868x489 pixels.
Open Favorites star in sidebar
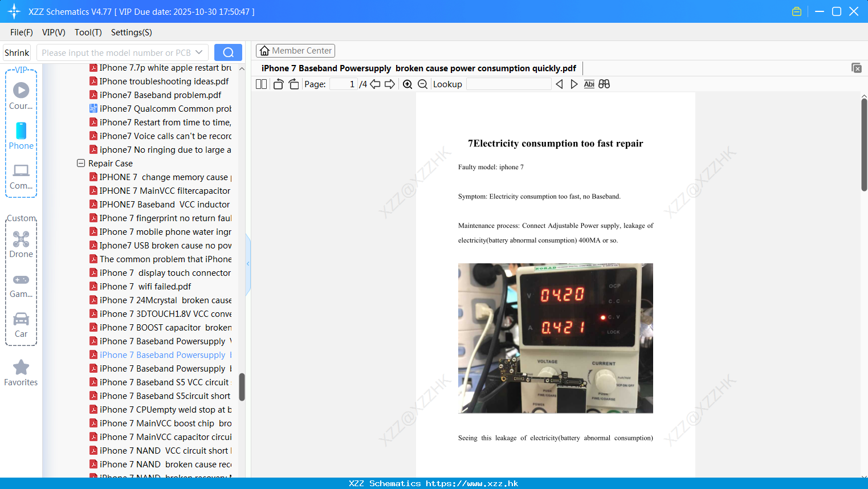click(21, 373)
